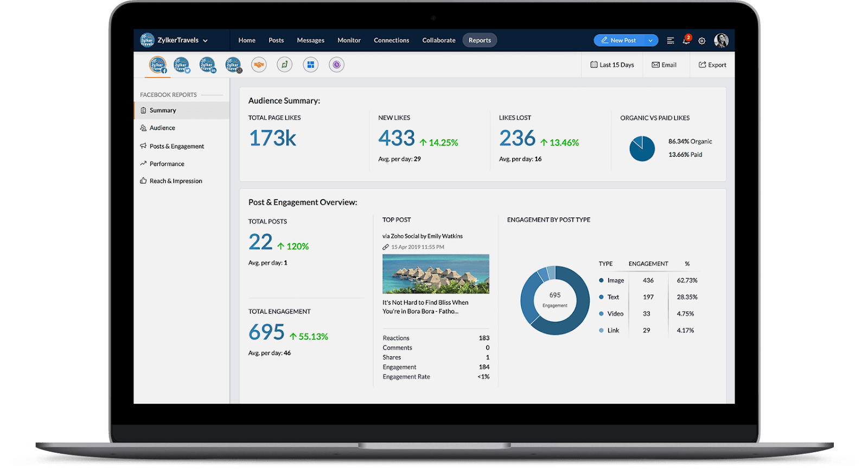868x469 pixels.
Task: Click the link icon beside the top post date
Action: (x=386, y=247)
